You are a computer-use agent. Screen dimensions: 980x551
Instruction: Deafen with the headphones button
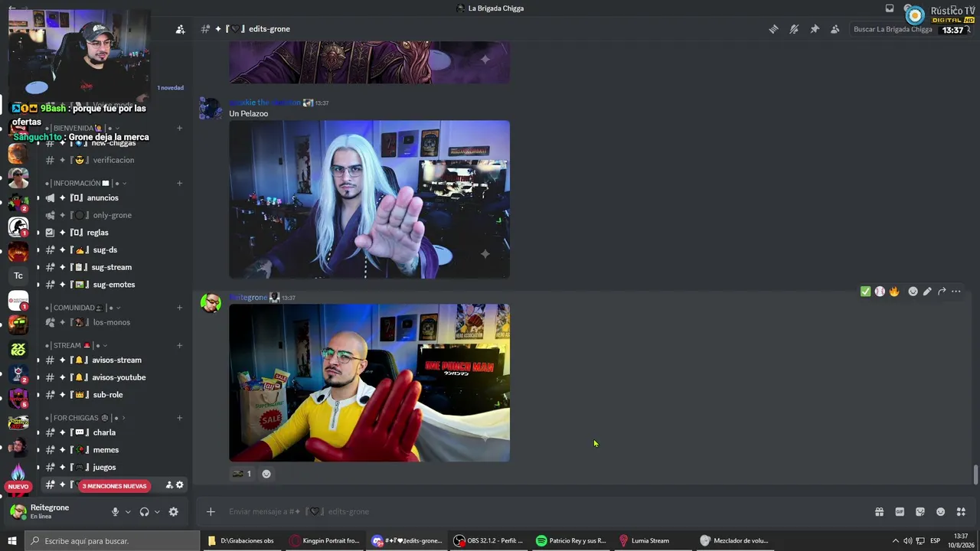(x=144, y=512)
